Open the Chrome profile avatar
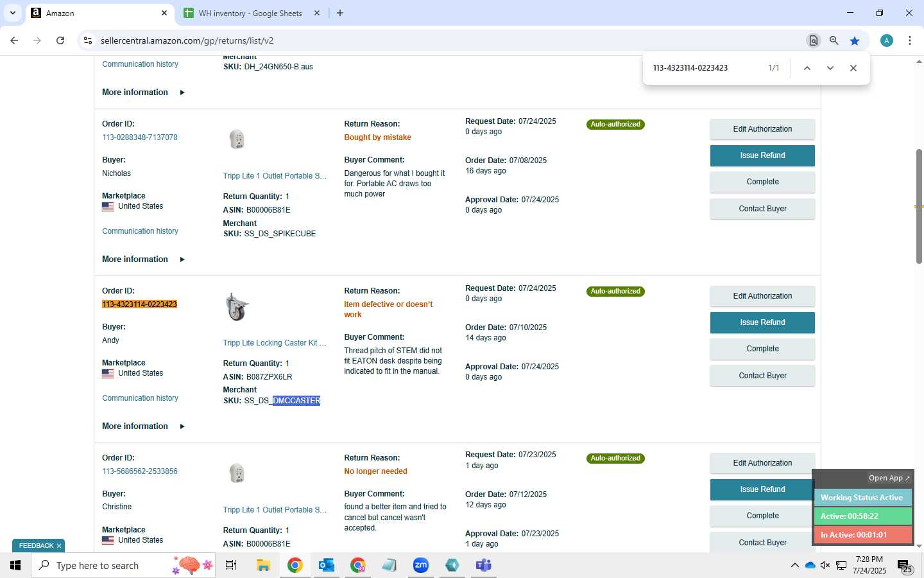The image size is (924, 578). point(887,40)
